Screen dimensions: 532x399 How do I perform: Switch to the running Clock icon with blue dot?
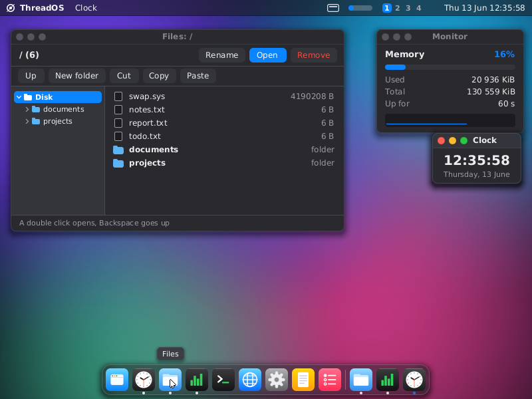point(414,380)
